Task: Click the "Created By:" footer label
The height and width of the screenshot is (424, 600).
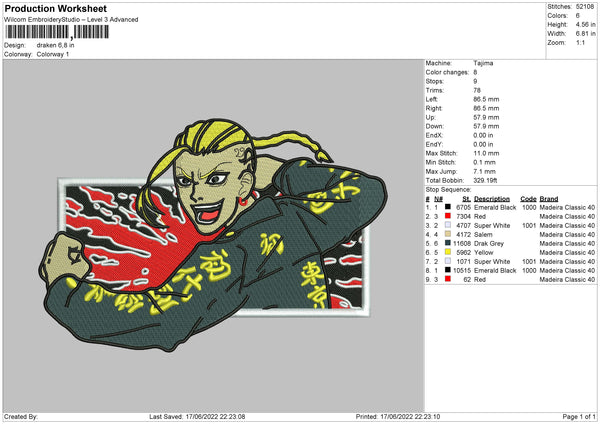Action: point(21,416)
